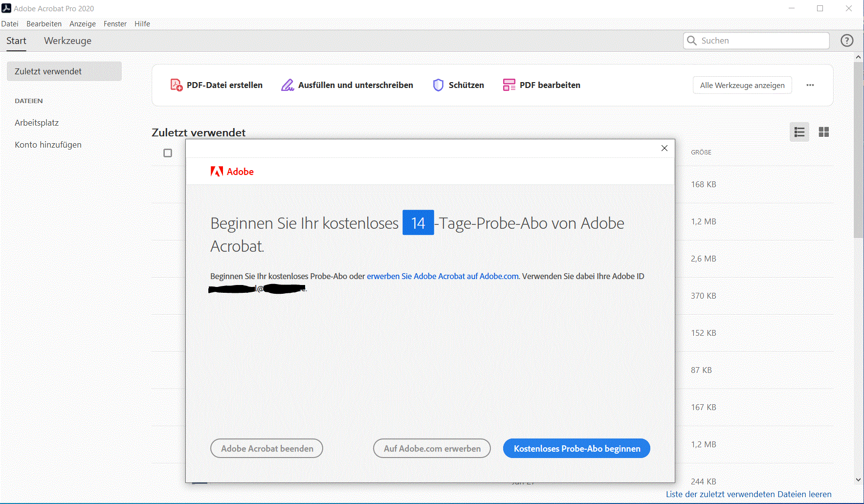Switch to the Start tab
This screenshot has width=864, height=504.
coord(16,41)
